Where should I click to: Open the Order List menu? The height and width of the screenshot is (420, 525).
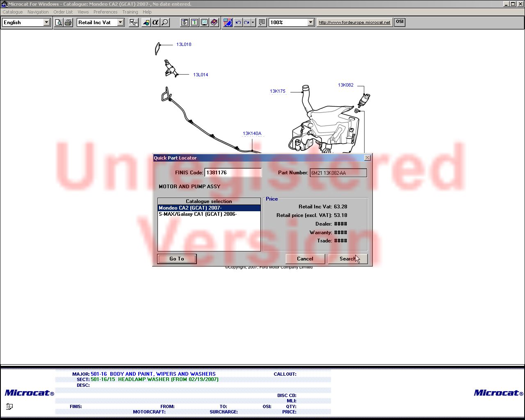pos(63,12)
